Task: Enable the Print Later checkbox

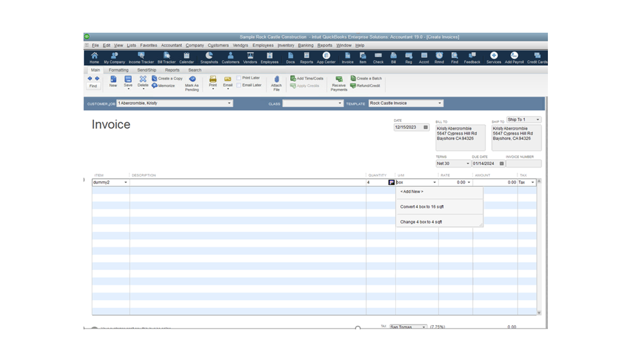Action: pos(239,78)
